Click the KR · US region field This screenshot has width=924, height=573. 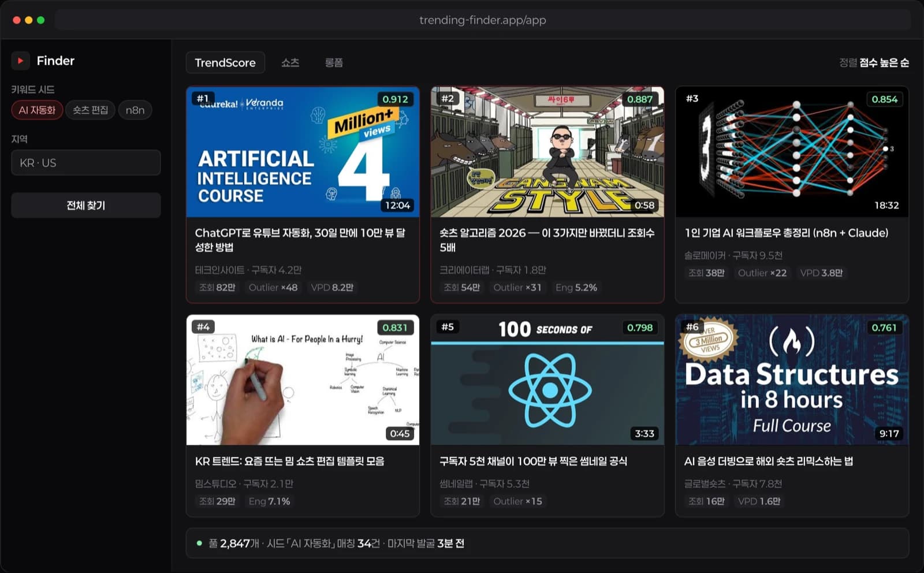pyautogui.click(x=86, y=163)
